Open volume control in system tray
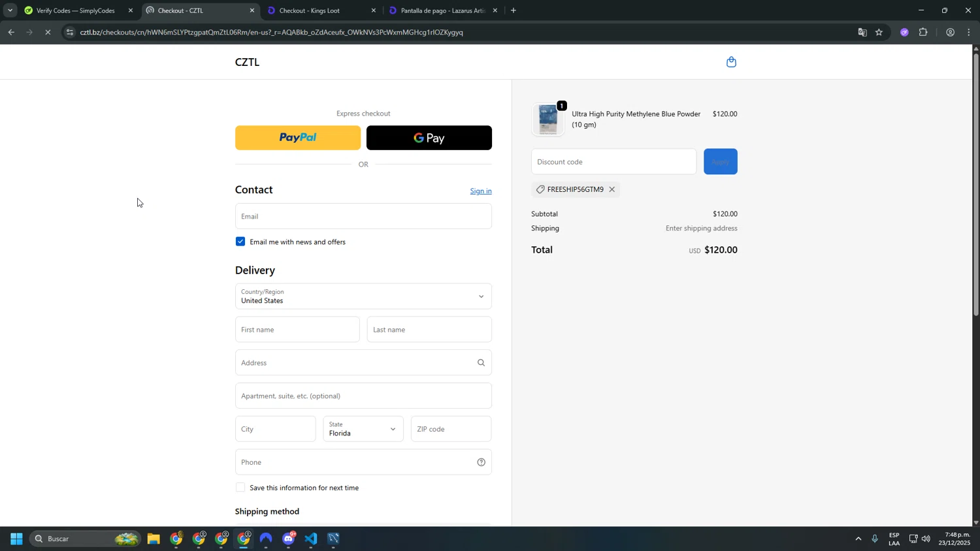The image size is (980, 551). (926, 539)
